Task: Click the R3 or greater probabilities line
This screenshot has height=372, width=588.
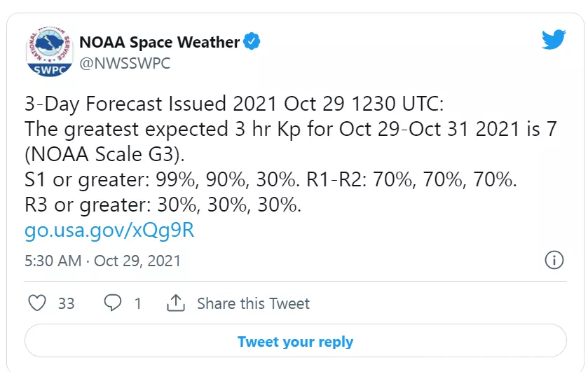Action: tap(163, 205)
